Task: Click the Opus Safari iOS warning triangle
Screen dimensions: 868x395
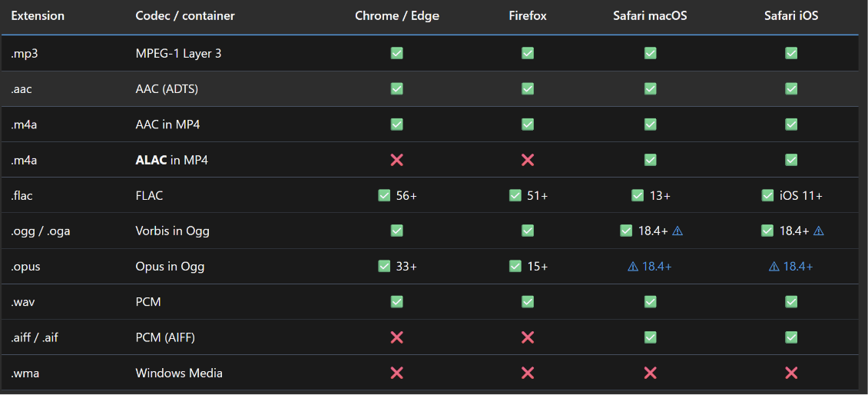Action: (774, 267)
